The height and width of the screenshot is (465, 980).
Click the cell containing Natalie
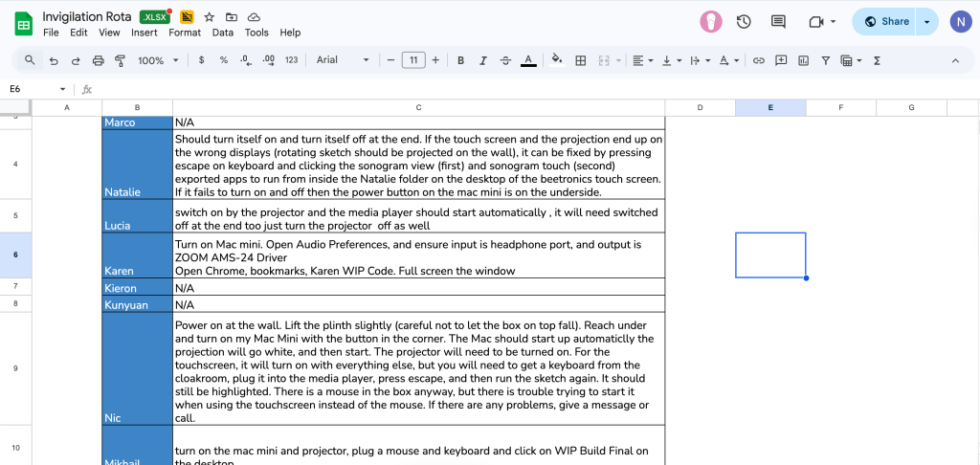coord(137,164)
